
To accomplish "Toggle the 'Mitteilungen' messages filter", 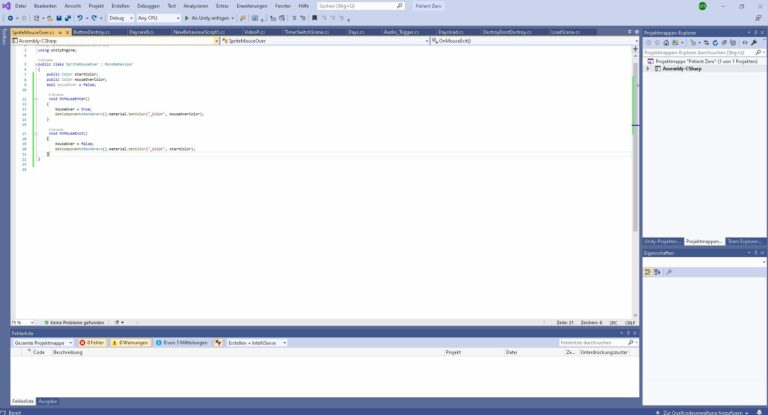I will [x=181, y=343].
